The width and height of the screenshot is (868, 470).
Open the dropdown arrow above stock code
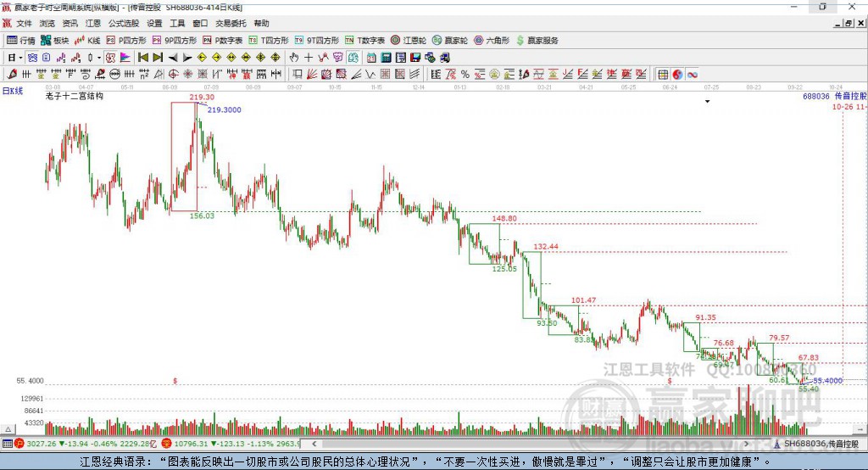click(707, 102)
